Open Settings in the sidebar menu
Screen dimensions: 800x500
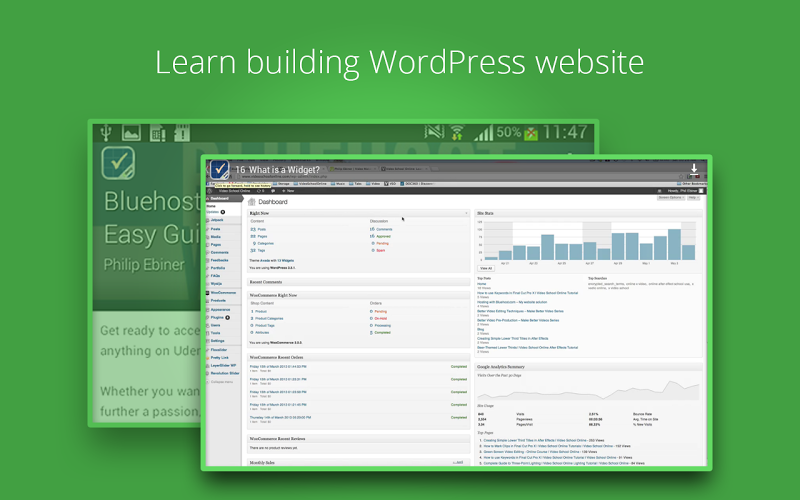point(217,341)
